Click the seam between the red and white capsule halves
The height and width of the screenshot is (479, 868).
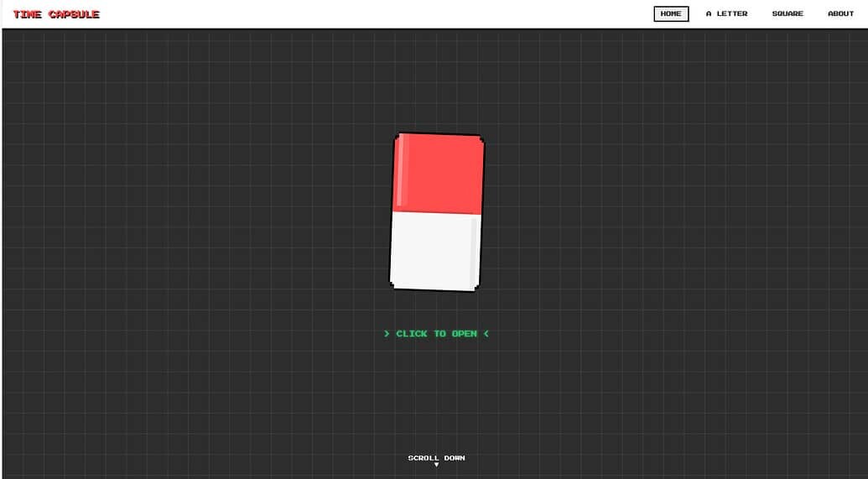pos(436,213)
